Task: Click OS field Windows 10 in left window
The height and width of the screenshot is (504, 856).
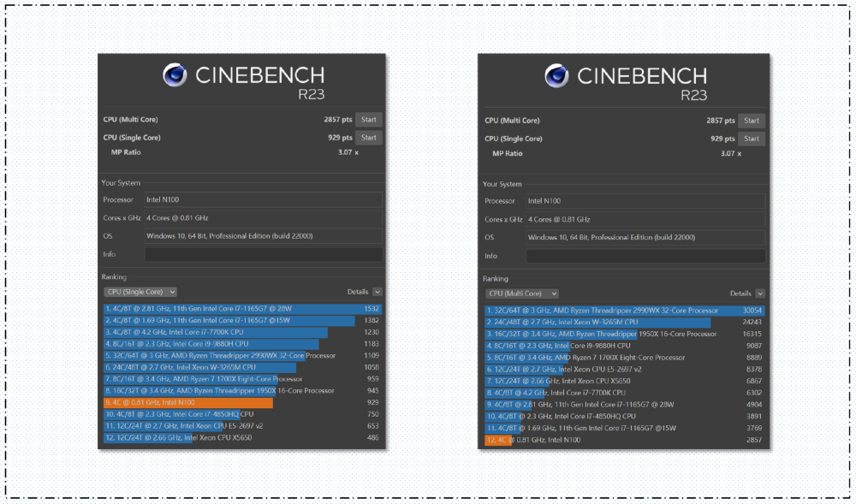Action: [x=263, y=236]
